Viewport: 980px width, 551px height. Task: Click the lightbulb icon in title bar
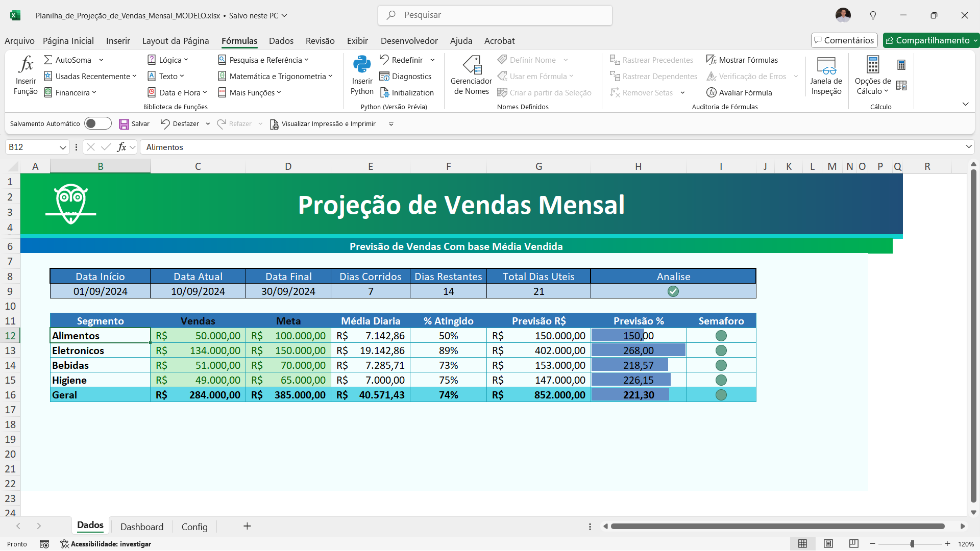873,15
